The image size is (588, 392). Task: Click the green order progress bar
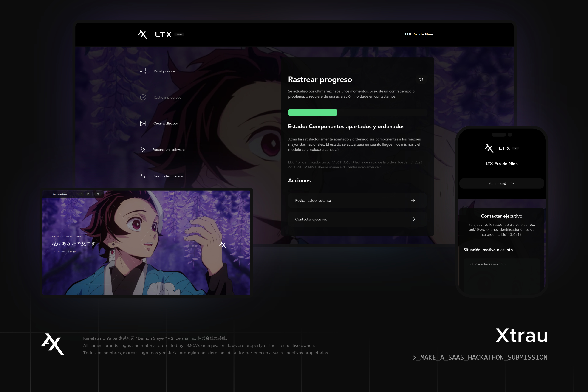coord(313,113)
